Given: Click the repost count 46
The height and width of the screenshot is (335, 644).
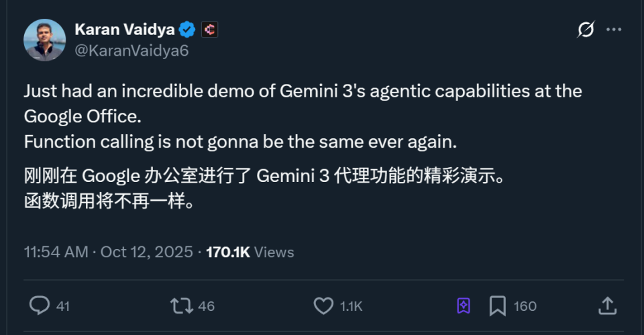Looking at the screenshot, I should coord(207,306).
